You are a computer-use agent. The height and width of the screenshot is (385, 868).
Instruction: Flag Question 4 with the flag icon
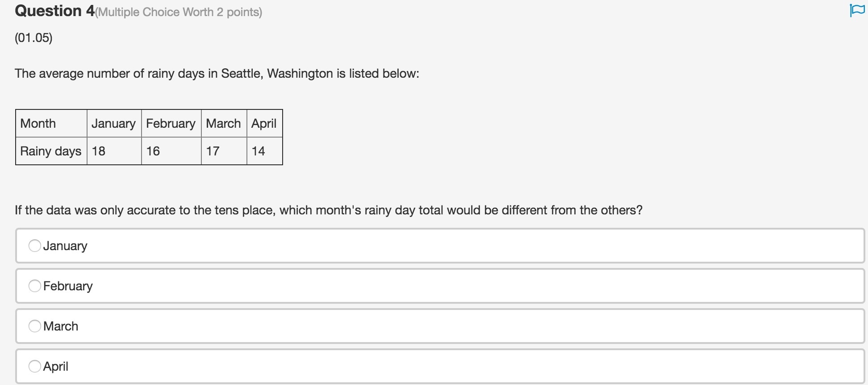point(857,10)
